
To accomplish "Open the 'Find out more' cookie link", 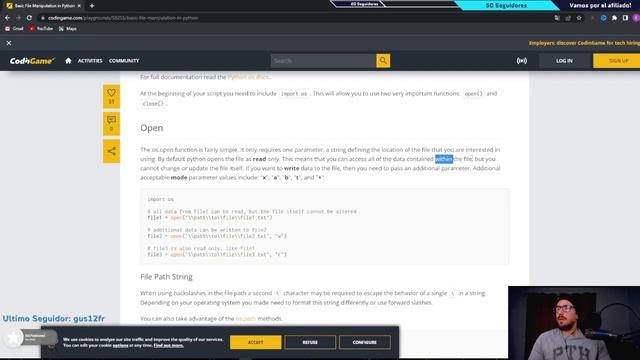I will [169, 345].
